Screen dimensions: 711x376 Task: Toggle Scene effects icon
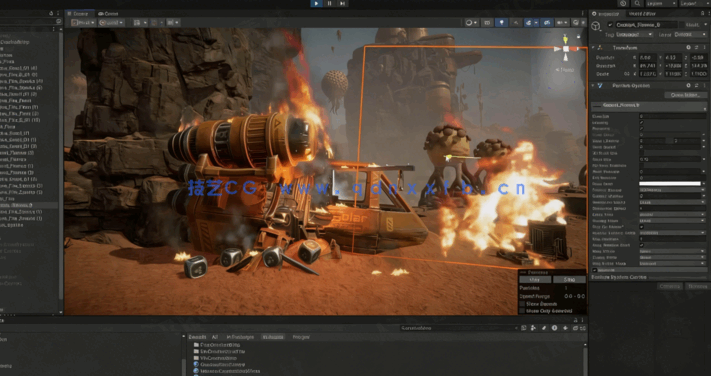tap(528, 22)
